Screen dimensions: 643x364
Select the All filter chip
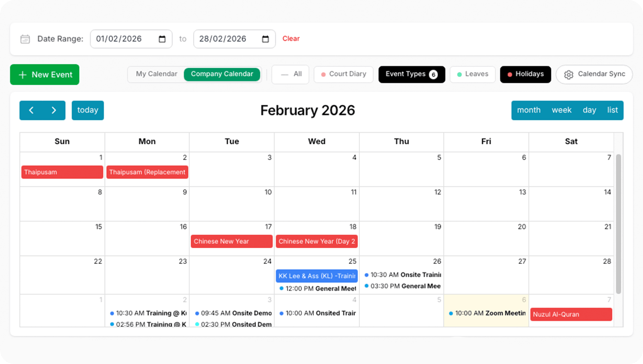coord(291,74)
